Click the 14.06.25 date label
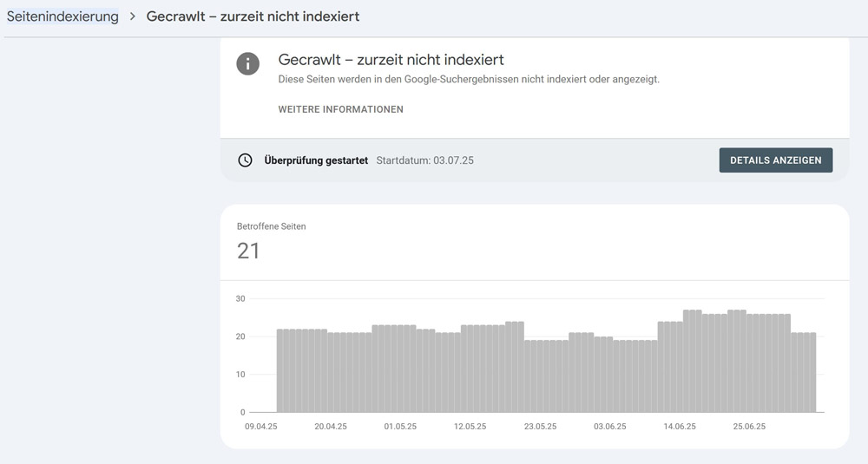This screenshot has height=464, width=868. point(680,427)
